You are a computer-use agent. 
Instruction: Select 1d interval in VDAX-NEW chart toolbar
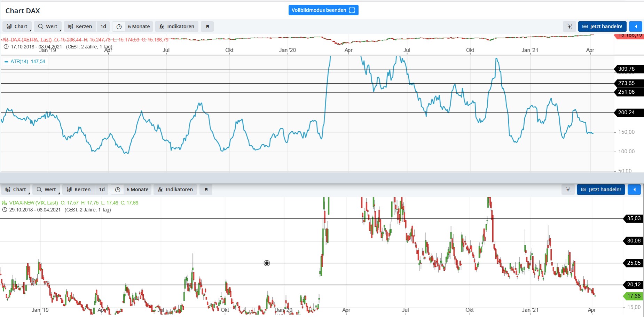tap(102, 190)
